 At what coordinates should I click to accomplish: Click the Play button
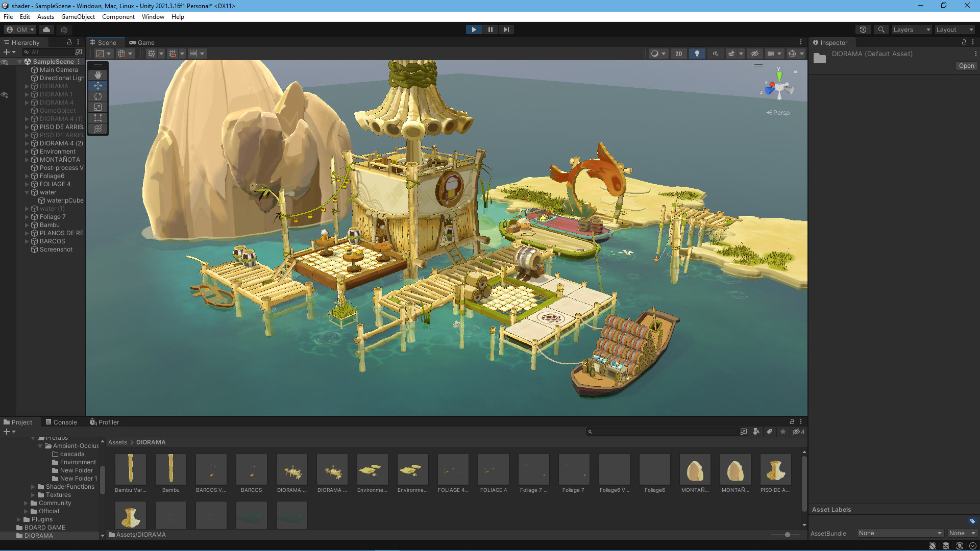(474, 30)
